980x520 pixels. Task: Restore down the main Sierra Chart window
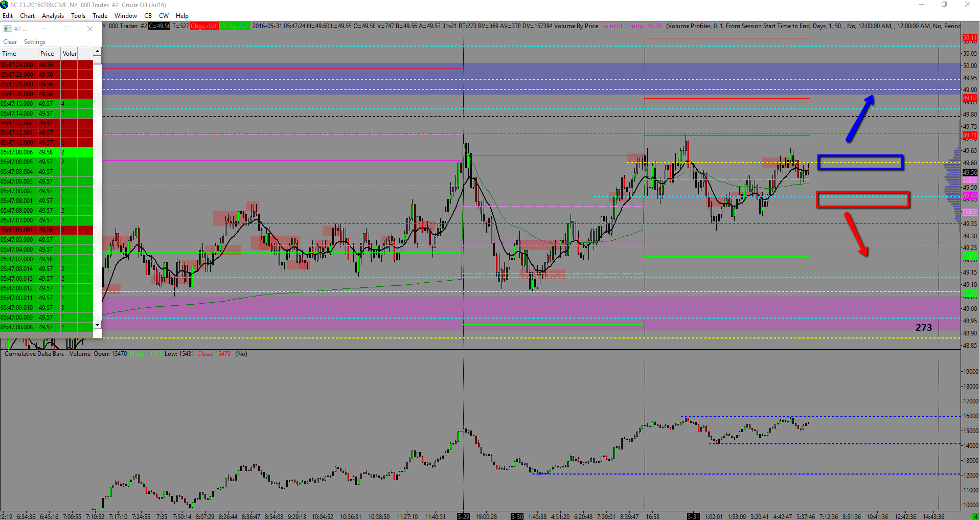[944, 5]
